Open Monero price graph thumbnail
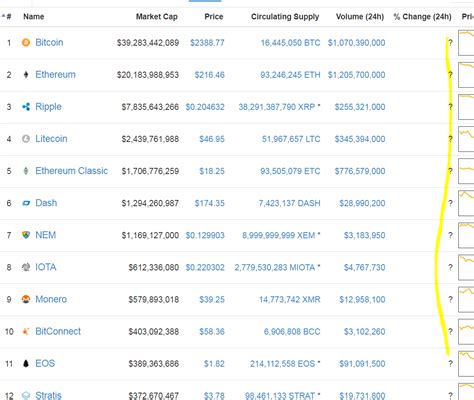Image resolution: width=474 pixels, height=400 pixels. (x=466, y=299)
